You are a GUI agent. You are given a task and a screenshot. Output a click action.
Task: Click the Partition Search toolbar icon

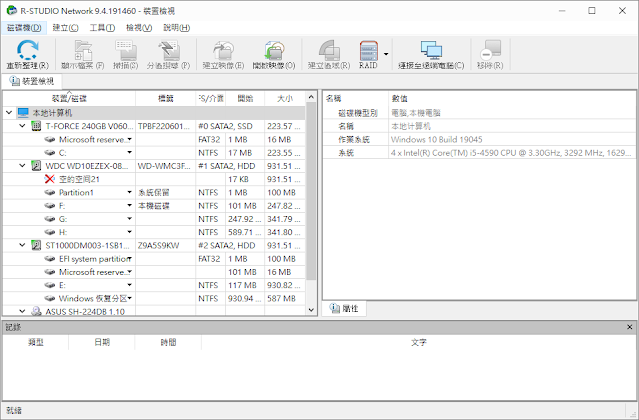168,54
